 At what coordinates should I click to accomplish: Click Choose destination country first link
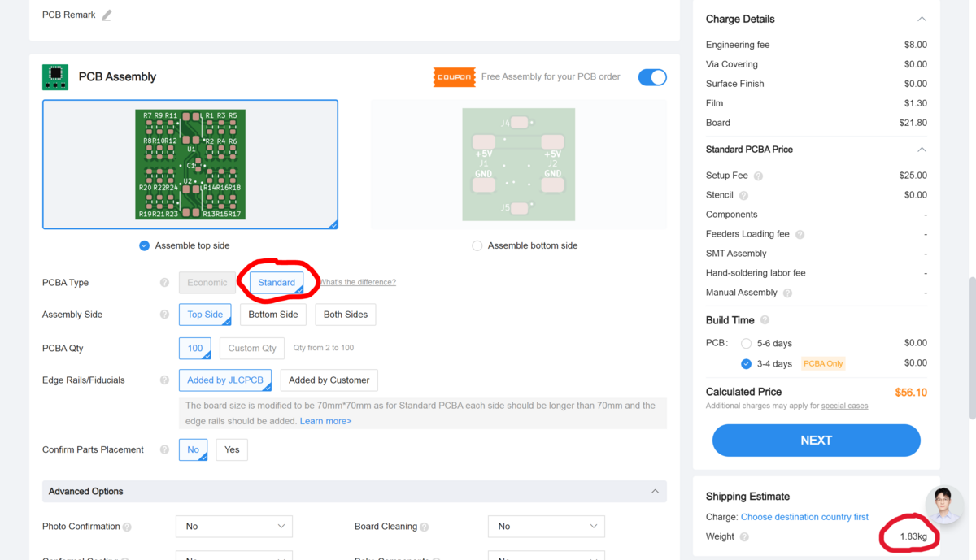click(x=804, y=517)
